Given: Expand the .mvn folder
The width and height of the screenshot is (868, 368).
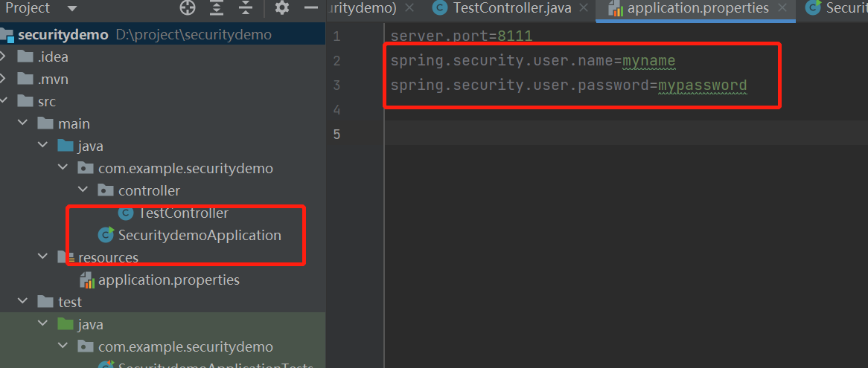Looking at the screenshot, I should [5, 79].
